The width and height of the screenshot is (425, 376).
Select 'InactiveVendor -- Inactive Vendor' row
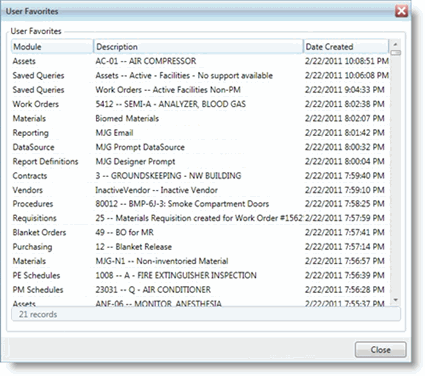[x=200, y=190]
